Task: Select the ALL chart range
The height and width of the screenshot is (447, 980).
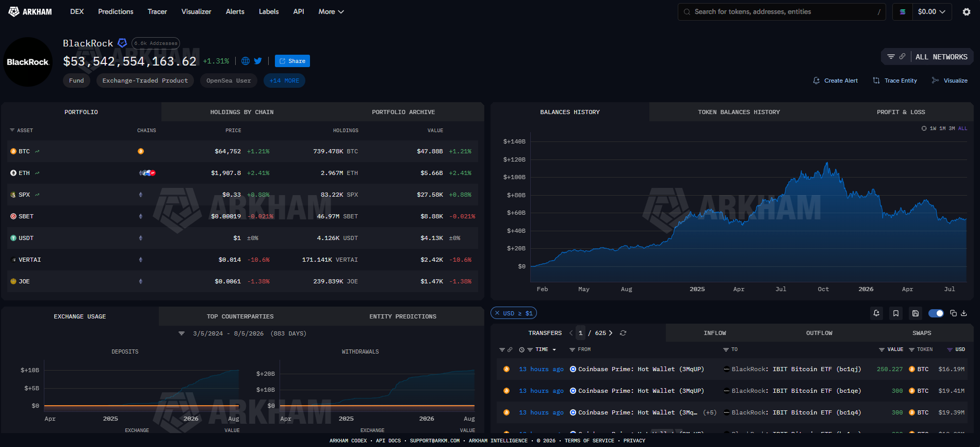Action: 962,129
